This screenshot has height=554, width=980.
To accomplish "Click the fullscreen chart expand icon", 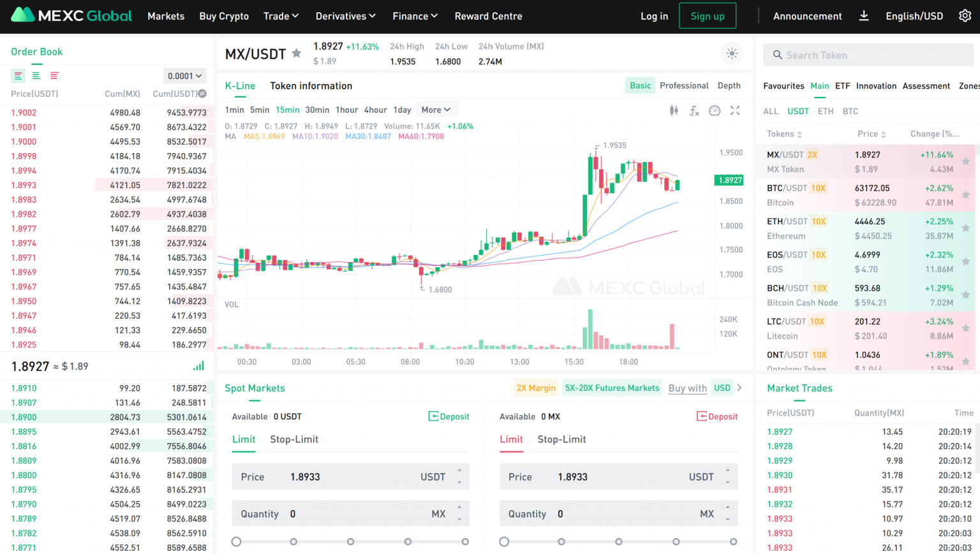I will pyautogui.click(x=735, y=110).
